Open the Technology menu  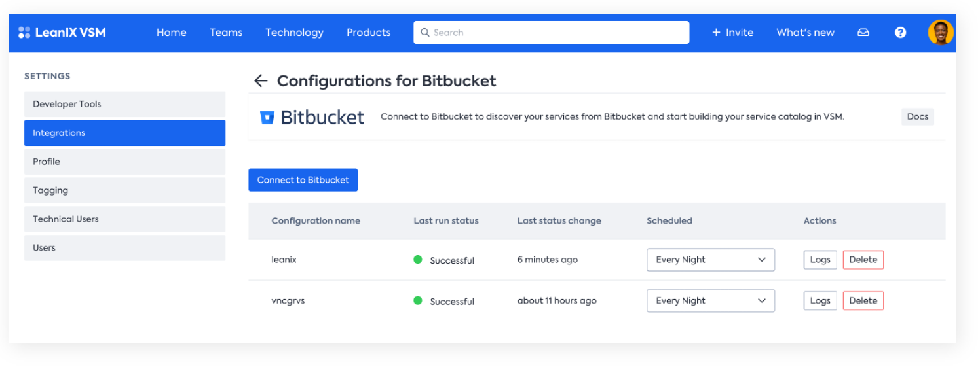tap(294, 32)
